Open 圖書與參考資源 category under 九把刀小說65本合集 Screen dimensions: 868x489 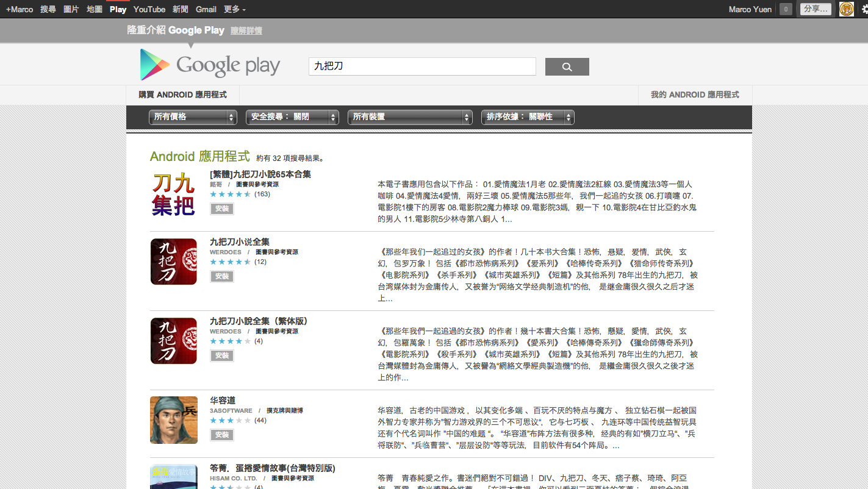(257, 184)
